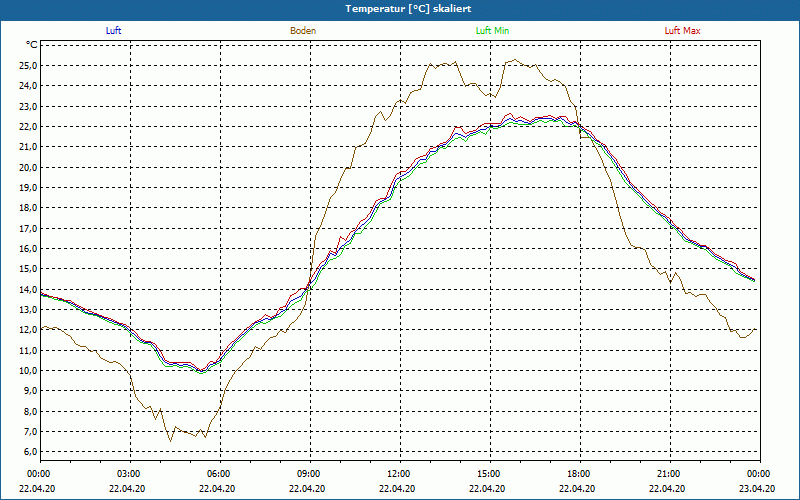Click the 15,0 y-axis value
Image resolution: width=800 pixels, height=500 pixels.
coord(29,269)
